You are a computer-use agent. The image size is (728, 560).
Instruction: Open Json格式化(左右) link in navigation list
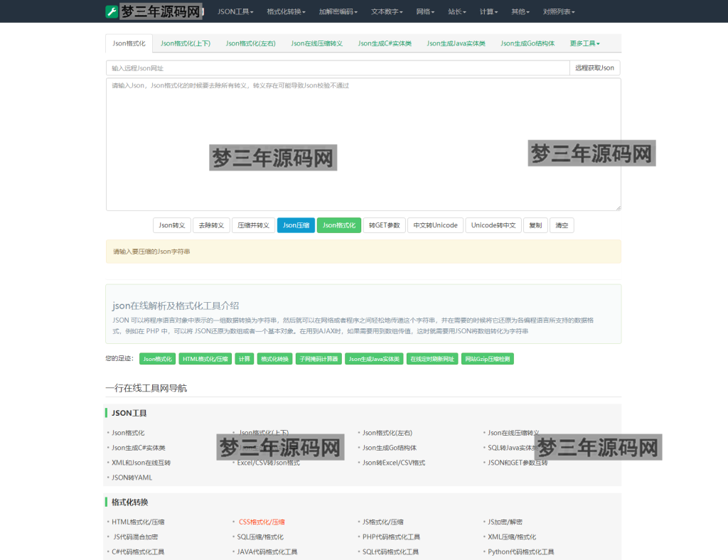point(387,432)
